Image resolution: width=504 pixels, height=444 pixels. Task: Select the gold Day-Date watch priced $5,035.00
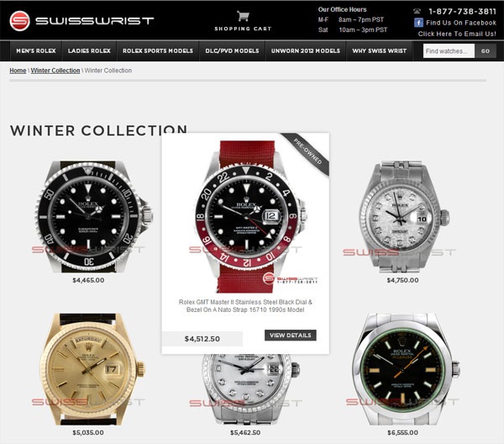coord(92,369)
